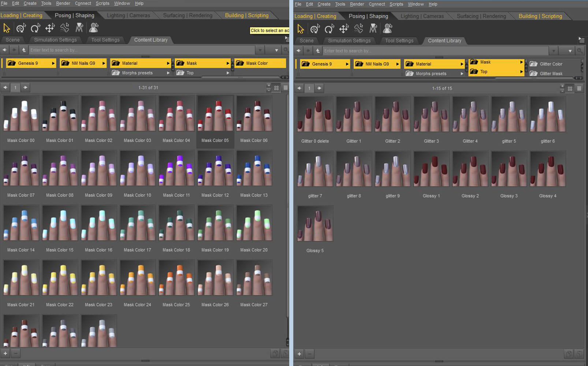Switch left pane to grid icon view
The width and height of the screenshot is (588, 366).
pyautogui.click(x=276, y=88)
